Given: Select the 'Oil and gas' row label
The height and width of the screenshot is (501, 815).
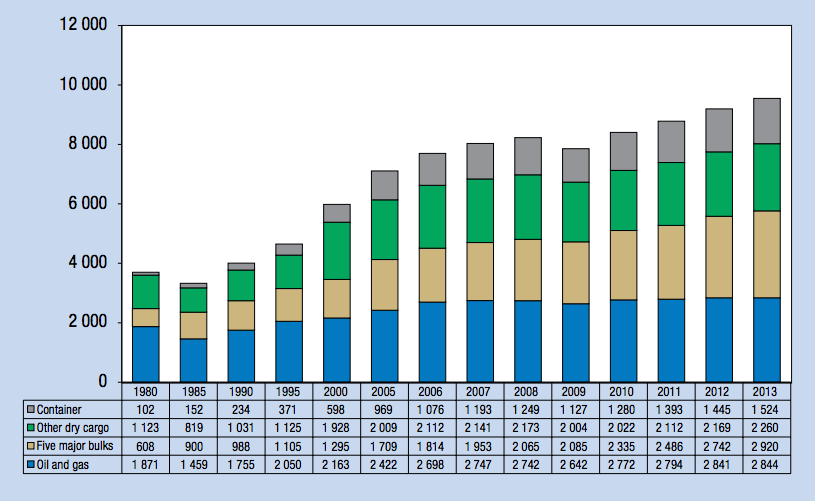Looking at the screenshot, I should click(x=62, y=465).
